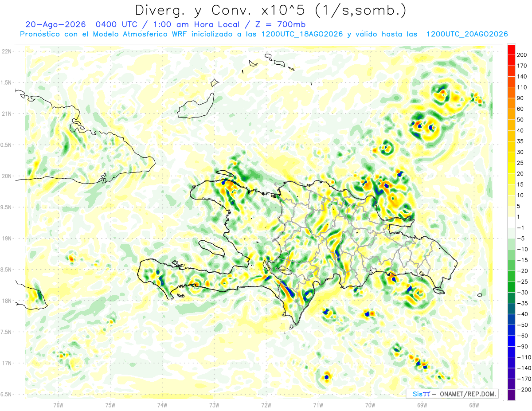Click the '21N' latitude label

click(x=7, y=114)
